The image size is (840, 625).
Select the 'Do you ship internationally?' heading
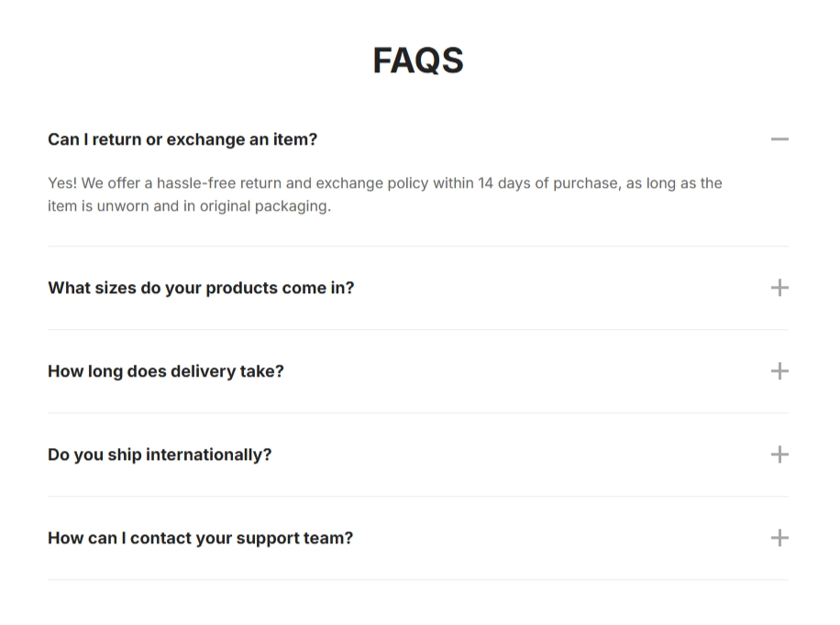click(160, 454)
